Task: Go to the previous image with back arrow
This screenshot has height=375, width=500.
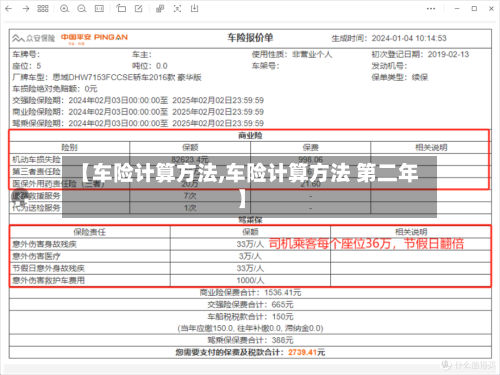Action: pyautogui.click(x=9, y=9)
